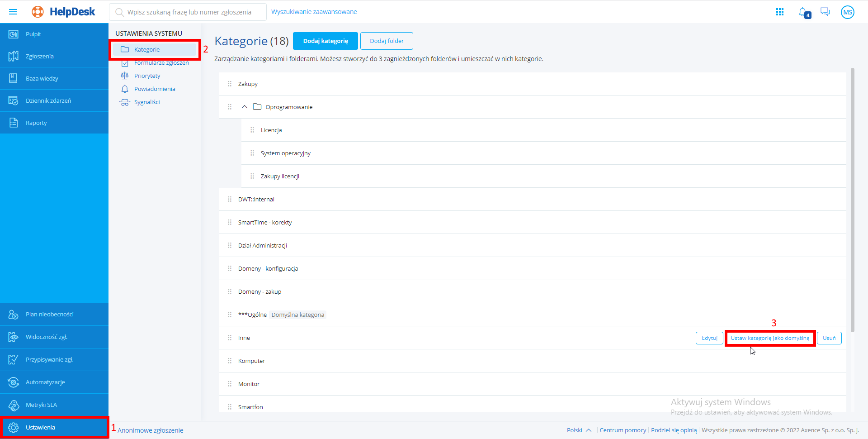The width and height of the screenshot is (868, 439).
Task: Open Anonimowe zgłoszenie link
Action: point(151,430)
